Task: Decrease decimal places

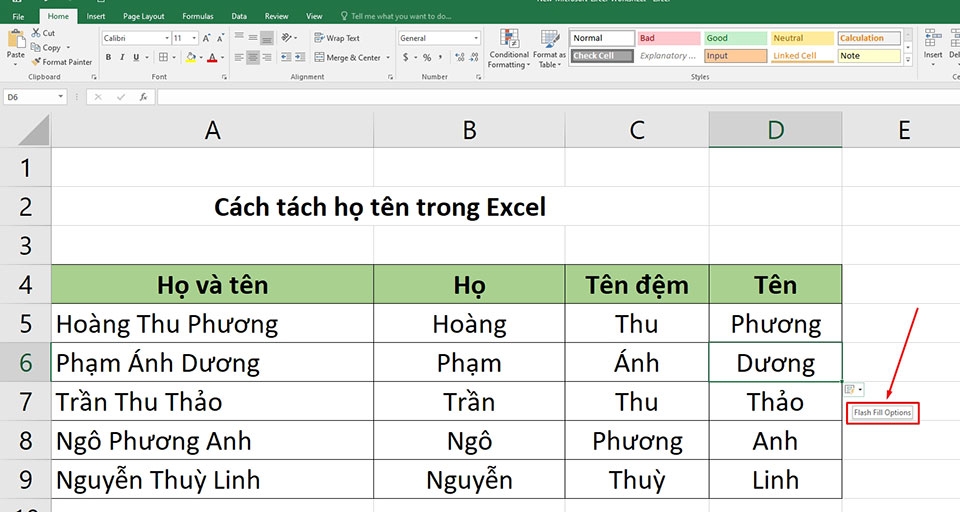Action: point(474,57)
